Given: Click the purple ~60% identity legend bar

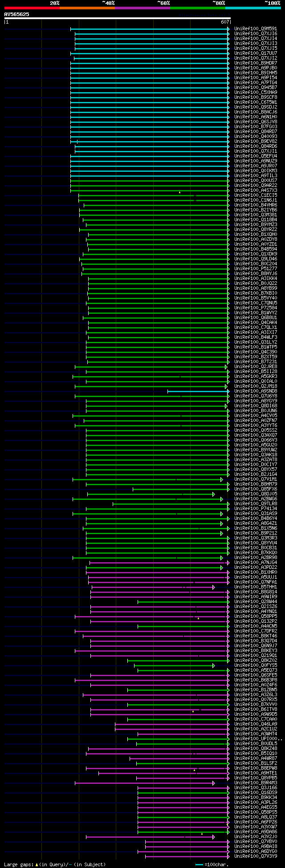Looking at the screenshot, I should tap(142, 8).
